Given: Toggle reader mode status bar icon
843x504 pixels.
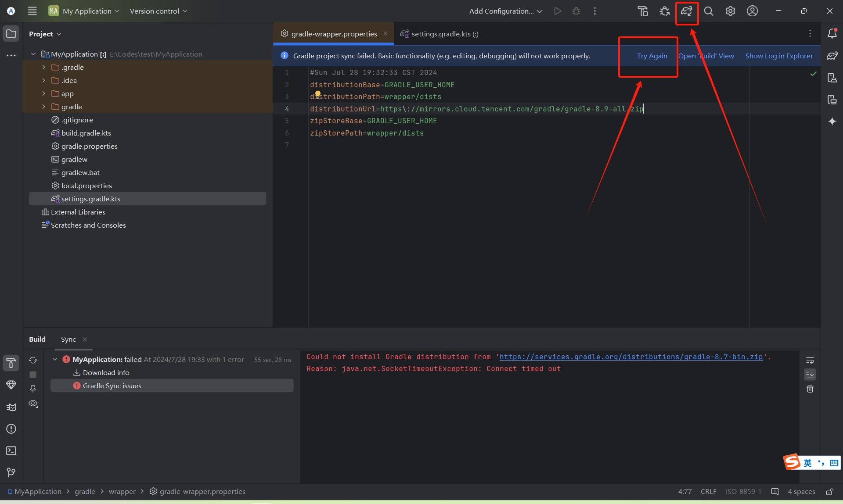Looking at the screenshot, I should pos(775,492).
